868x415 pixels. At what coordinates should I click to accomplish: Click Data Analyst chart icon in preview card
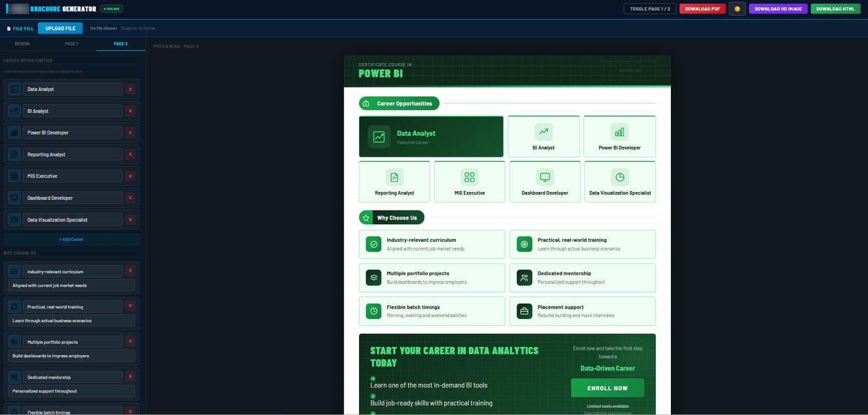(379, 137)
